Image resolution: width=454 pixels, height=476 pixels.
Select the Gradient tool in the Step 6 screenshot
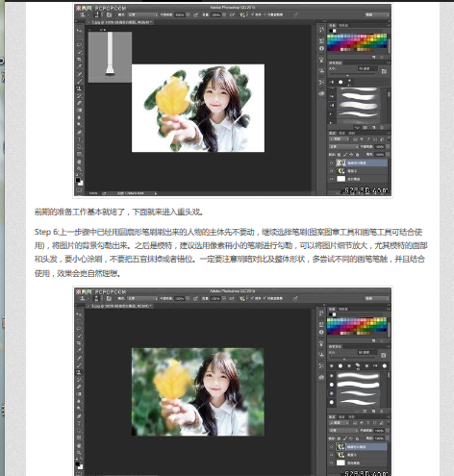pyautogui.click(x=79, y=394)
